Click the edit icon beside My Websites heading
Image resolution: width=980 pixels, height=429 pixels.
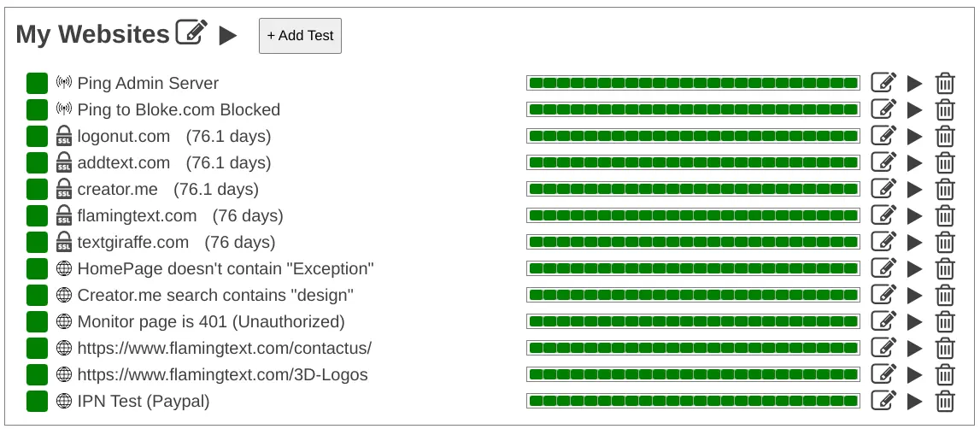(x=192, y=32)
